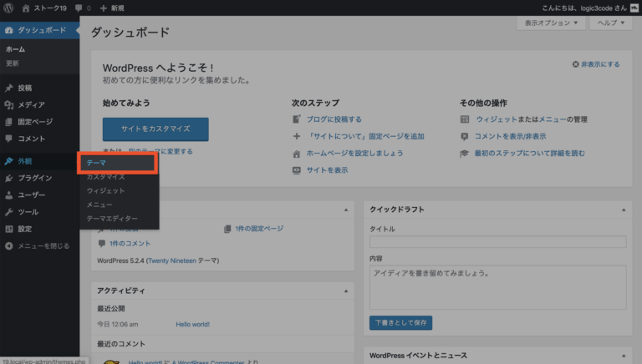Click the メディア icon in sidebar
This screenshot has width=642, height=364.
[x=8, y=104]
